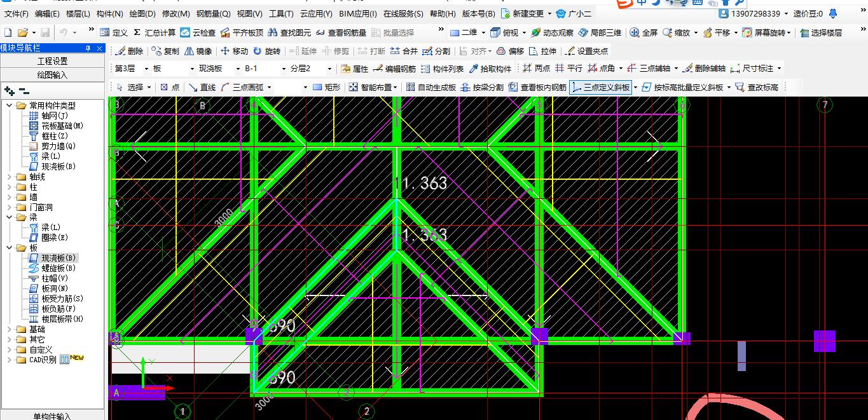Close the 模块导航栏 navigation panel
This screenshot has width=868, height=420.
tap(99, 48)
